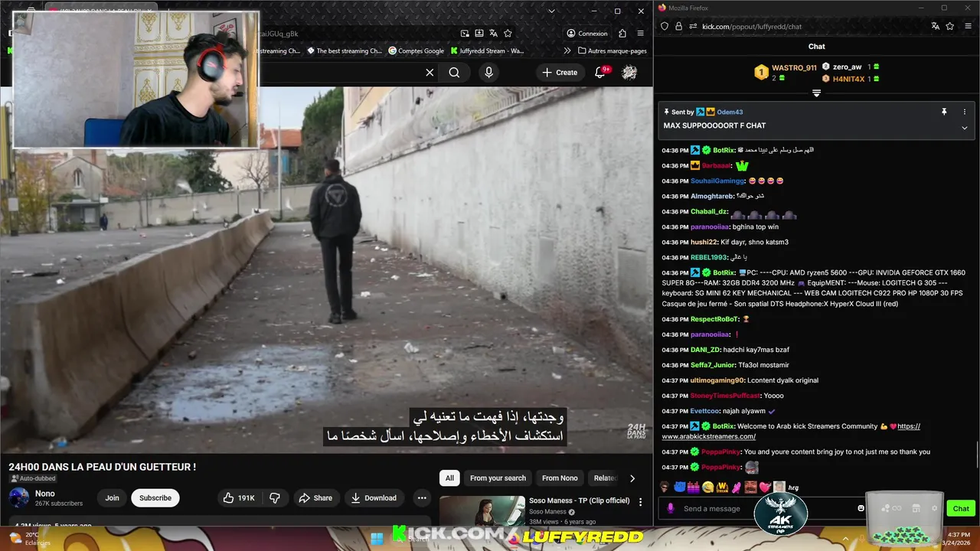The height and width of the screenshot is (551, 980).
Task: Open the Connexion profile button in Chrome
Action: click(587, 34)
